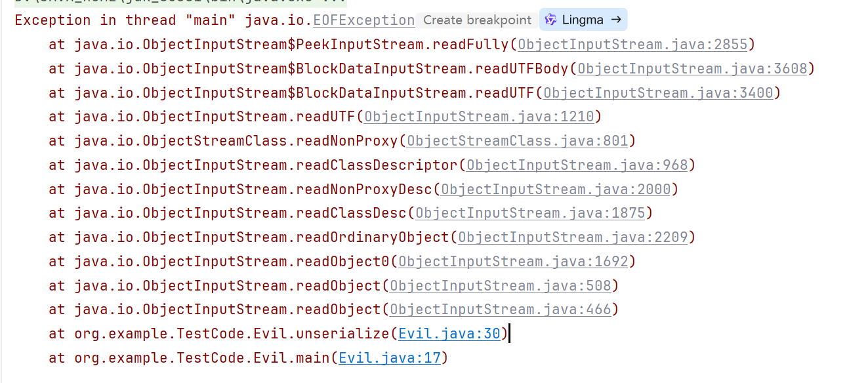Jump to ObjectInputStream.java:1210
The image size is (868, 383).
coord(479,117)
